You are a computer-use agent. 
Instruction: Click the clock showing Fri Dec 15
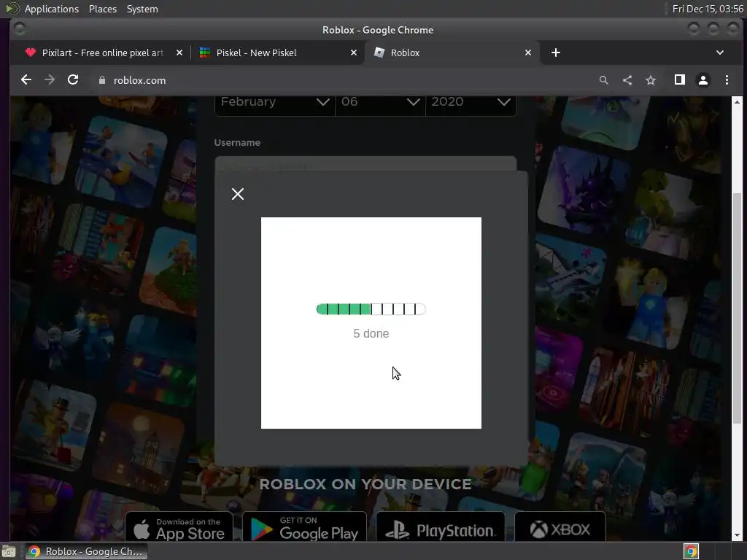tap(708, 9)
